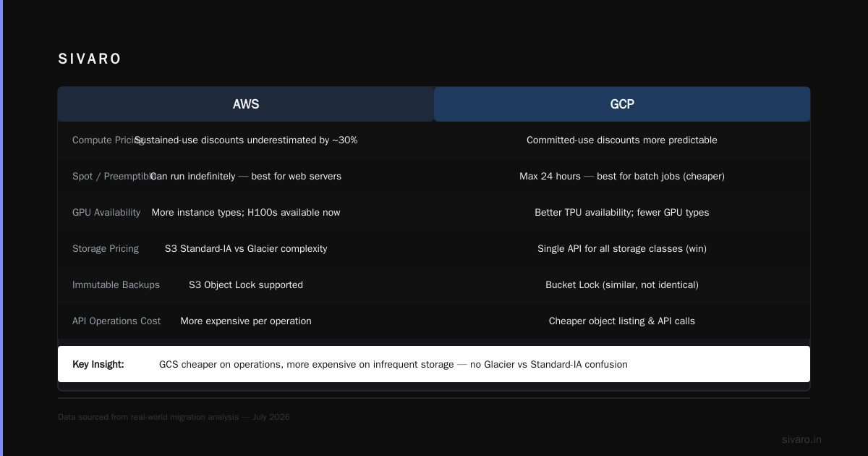Open the sivaro.in link
This screenshot has width=868, height=456.
point(801,439)
